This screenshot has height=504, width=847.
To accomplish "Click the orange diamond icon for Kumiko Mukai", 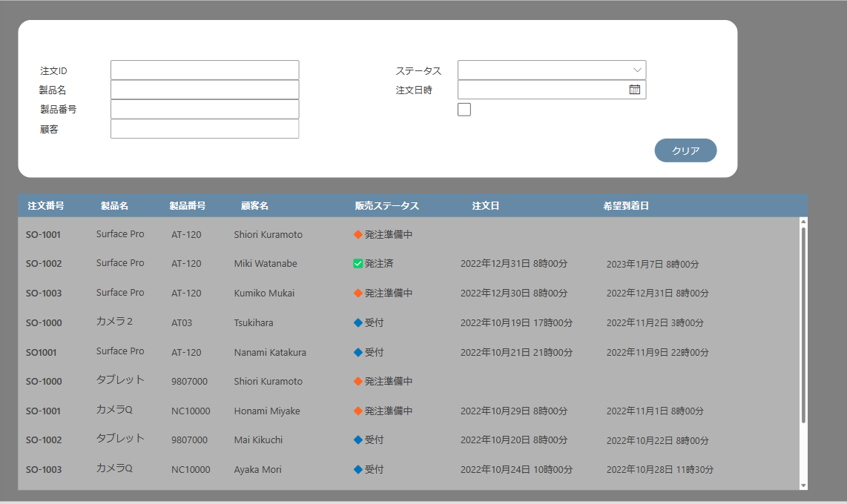I will pyautogui.click(x=357, y=293).
